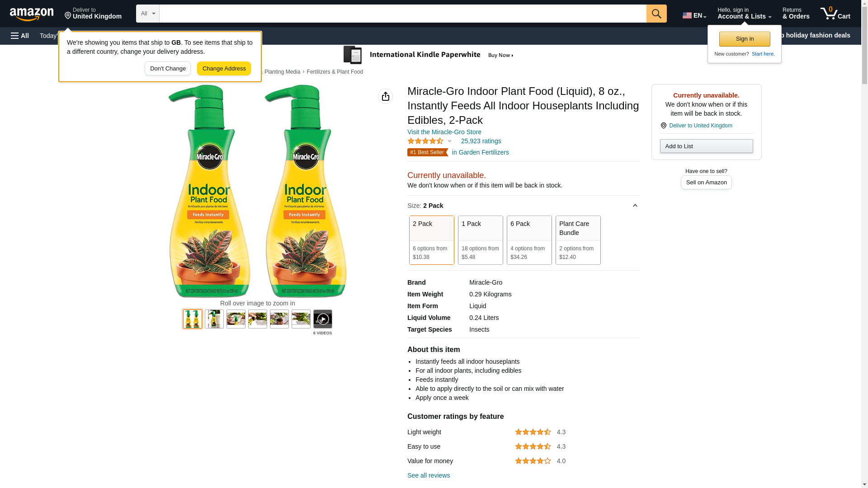Click the share icon beside product image

[x=385, y=96]
